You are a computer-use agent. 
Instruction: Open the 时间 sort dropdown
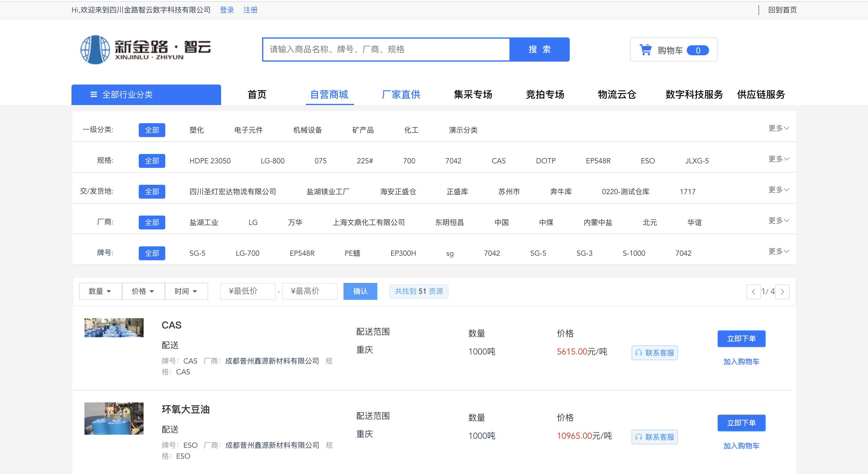(x=186, y=291)
